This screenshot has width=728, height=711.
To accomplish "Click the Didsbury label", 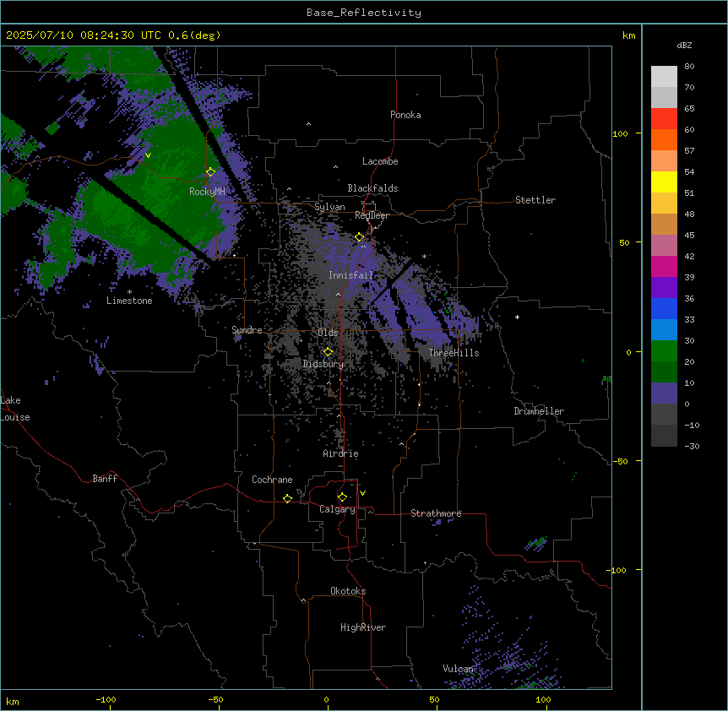I will click(323, 364).
